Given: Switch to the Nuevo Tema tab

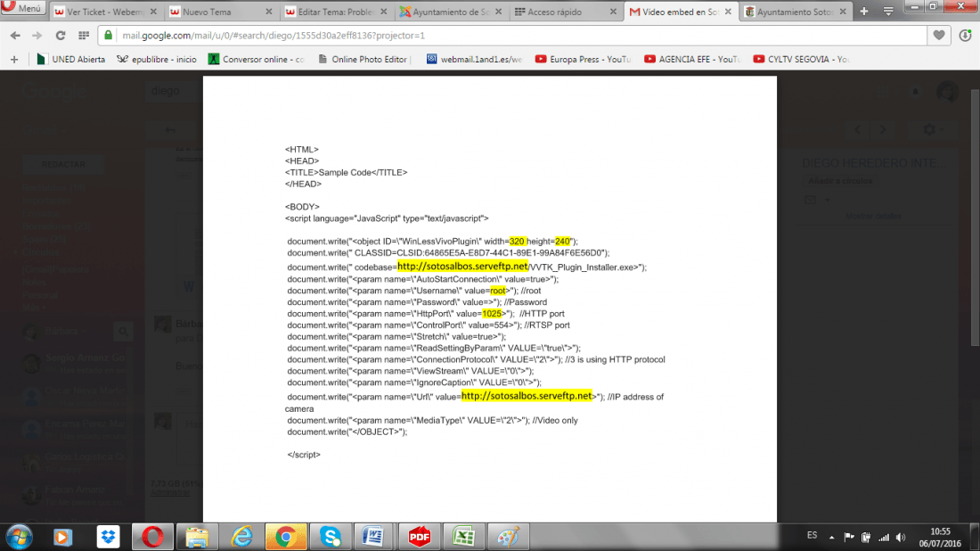Looking at the screenshot, I should 220,12.
